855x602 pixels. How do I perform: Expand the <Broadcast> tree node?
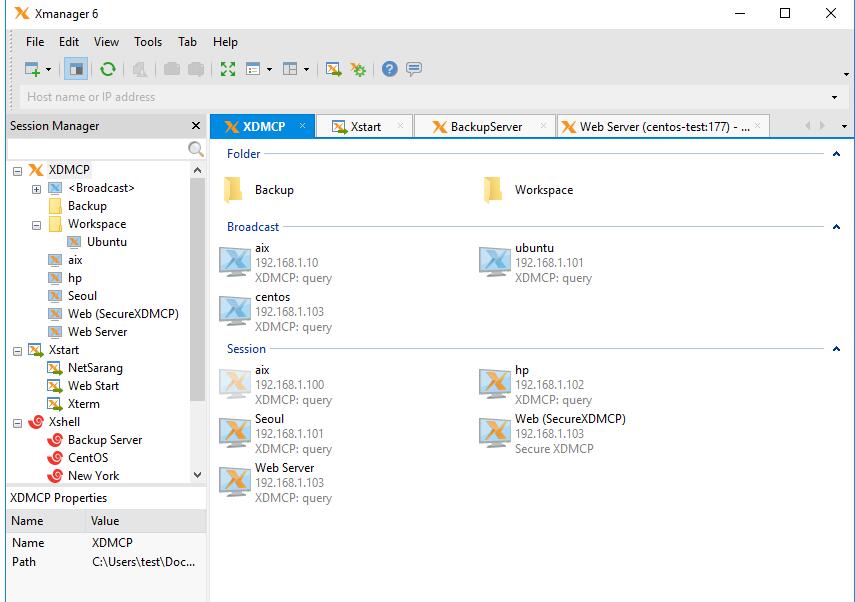(36, 189)
